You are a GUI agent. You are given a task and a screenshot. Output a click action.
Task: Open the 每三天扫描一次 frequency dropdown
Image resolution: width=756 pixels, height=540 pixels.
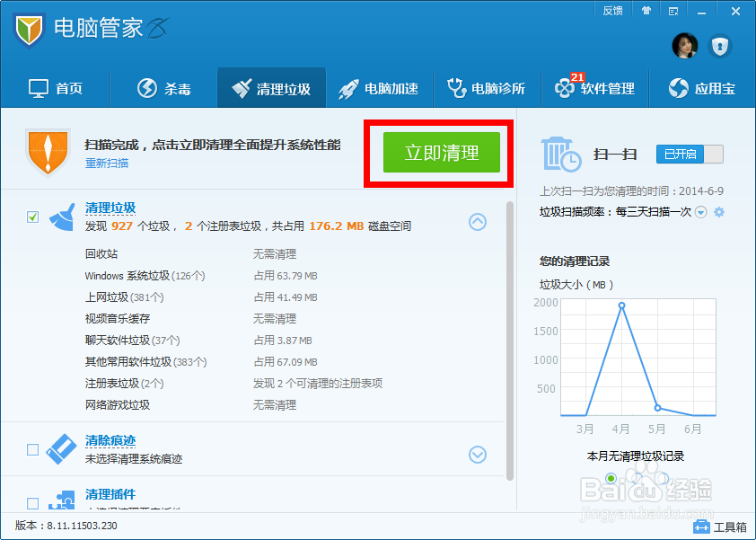click(700, 212)
